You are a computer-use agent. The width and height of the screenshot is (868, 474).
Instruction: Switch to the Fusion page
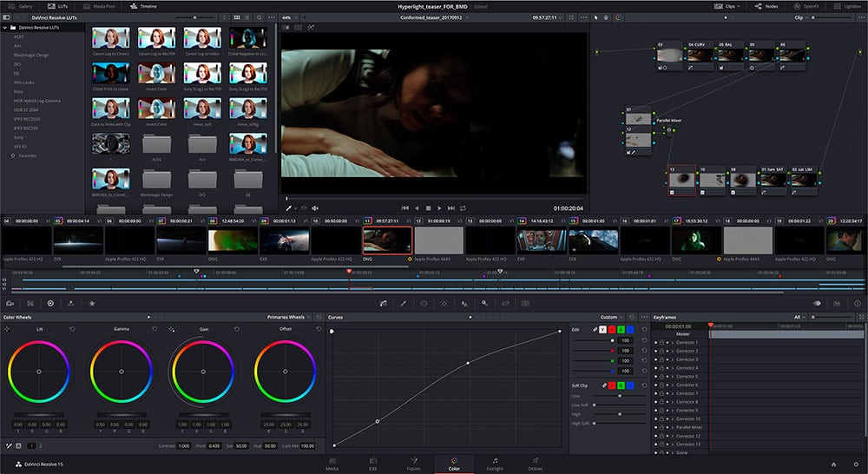tap(413, 464)
